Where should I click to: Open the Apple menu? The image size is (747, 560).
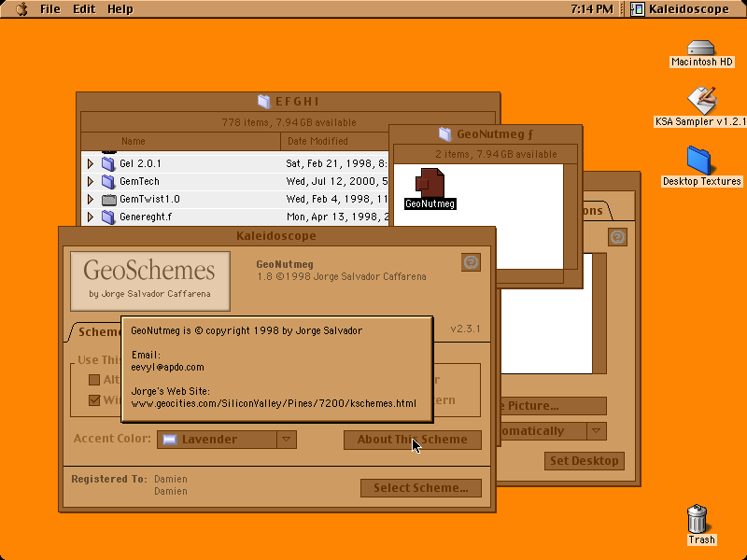(x=21, y=9)
